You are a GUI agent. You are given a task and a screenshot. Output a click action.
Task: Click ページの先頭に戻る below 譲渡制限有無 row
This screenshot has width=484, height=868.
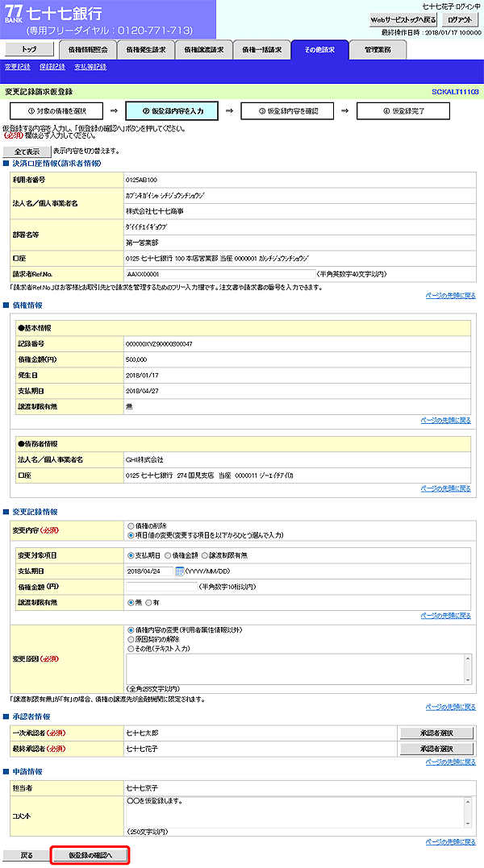tap(446, 616)
